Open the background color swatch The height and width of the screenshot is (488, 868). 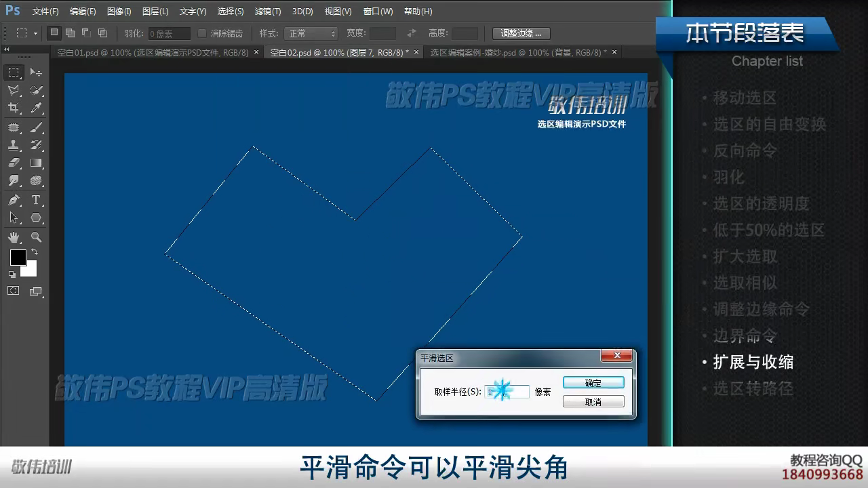coord(31,270)
